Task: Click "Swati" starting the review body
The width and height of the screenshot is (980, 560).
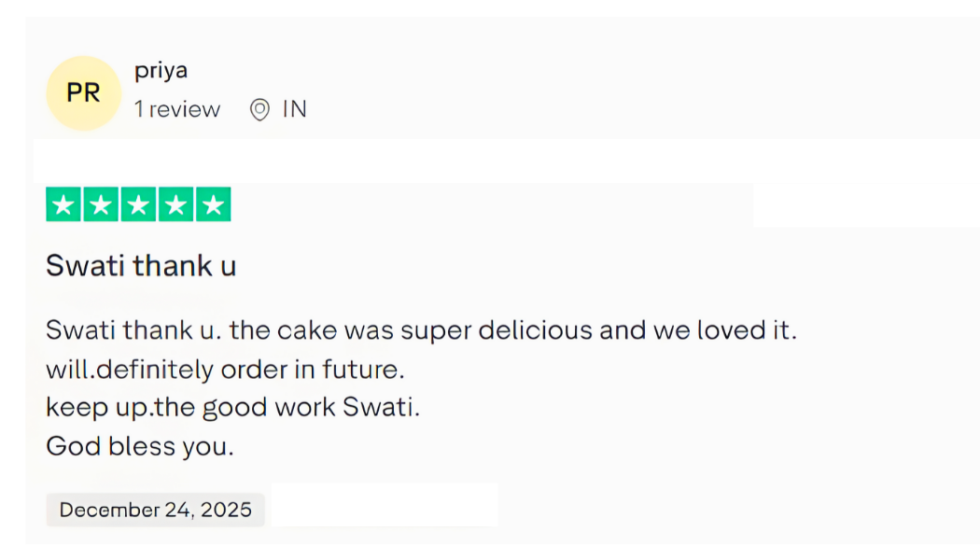Action: pyautogui.click(x=79, y=330)
